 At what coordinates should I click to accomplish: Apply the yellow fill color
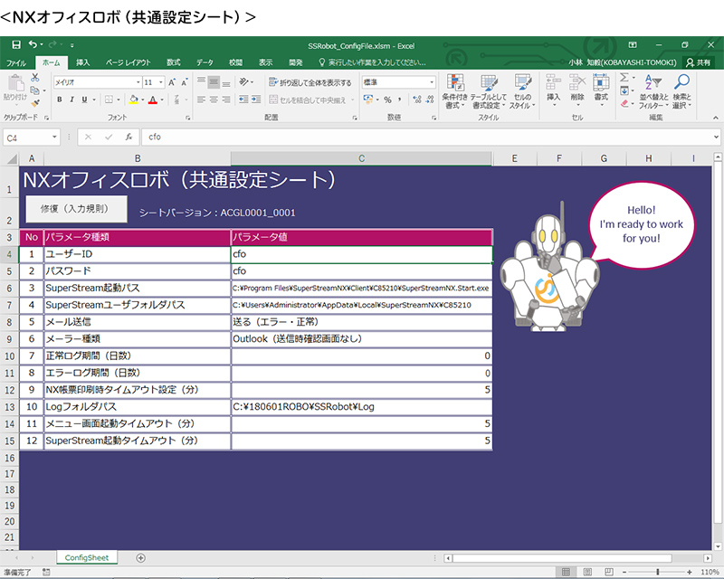133,100
